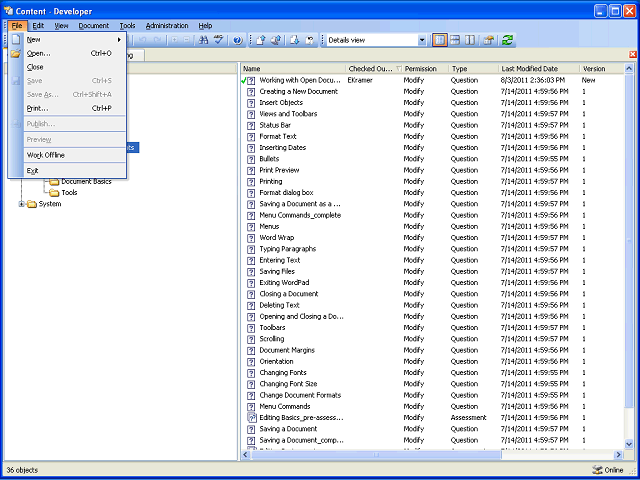Sort by the Name column header
Screen dimensions: 640x480
[x=293, y=69]
